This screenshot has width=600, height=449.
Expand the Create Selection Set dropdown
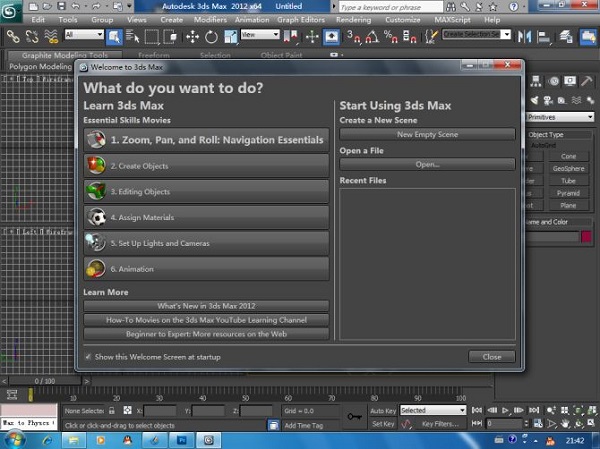[507, 34]
